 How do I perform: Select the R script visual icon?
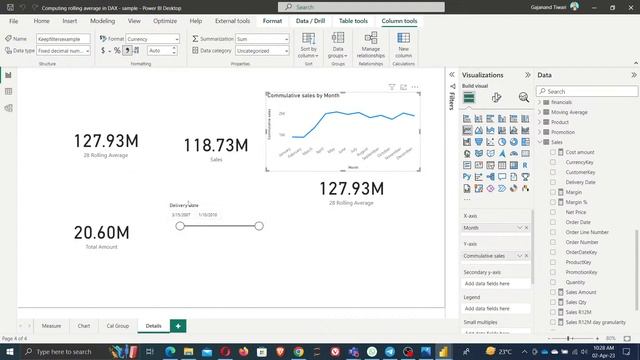point(525,165)
